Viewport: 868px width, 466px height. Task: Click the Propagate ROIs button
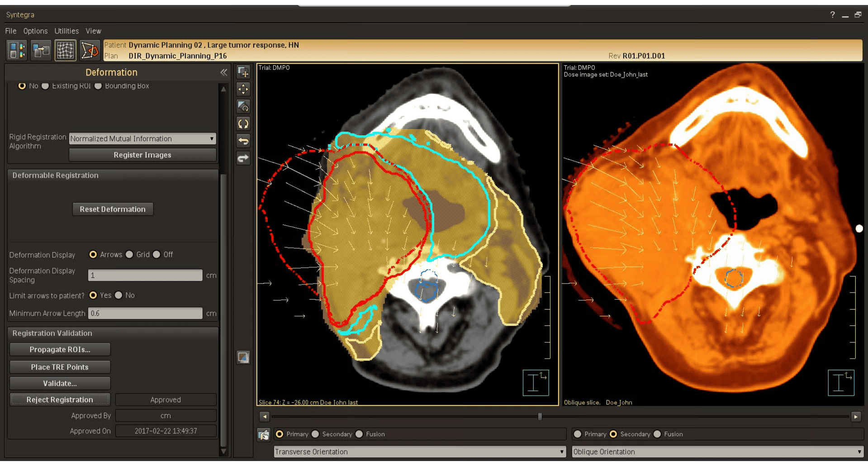click(60, 350)
